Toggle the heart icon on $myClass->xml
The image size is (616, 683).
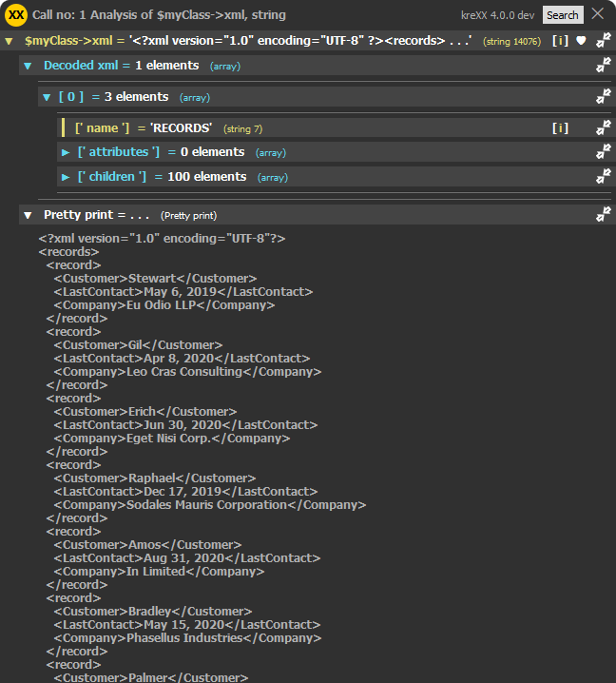point(581,41)
